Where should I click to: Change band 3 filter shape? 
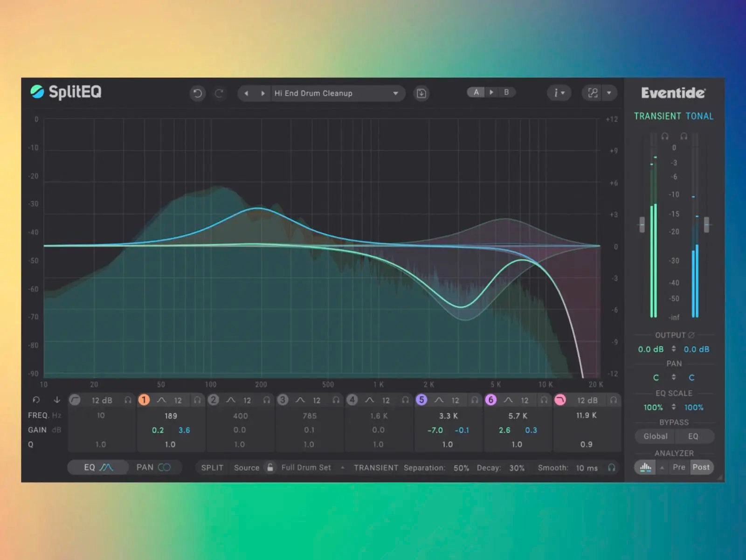tap(300, 400)
